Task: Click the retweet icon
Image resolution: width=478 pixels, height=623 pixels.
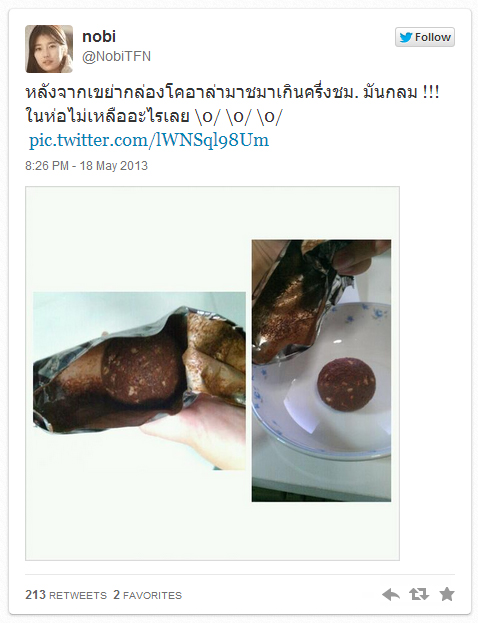Action: [x=419, y=594]
